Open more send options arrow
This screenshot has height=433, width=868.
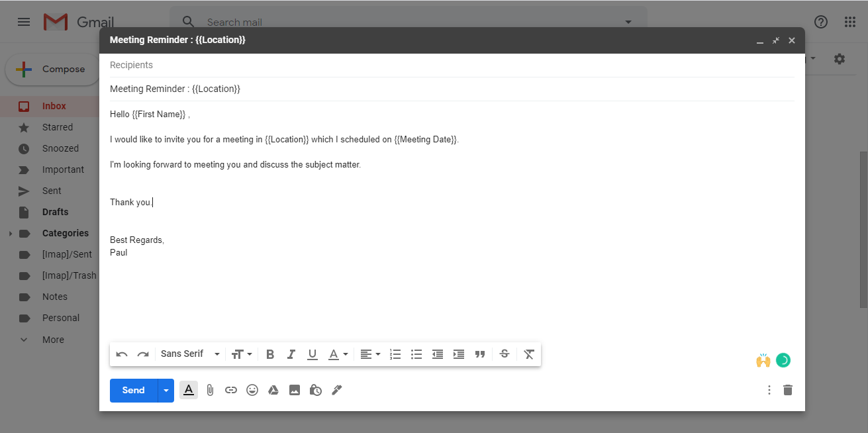[166, 391]
